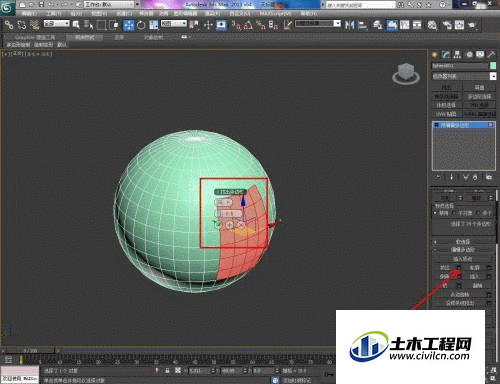
Task: Click the caddy OK checkmark button
Action: point(218,225)
